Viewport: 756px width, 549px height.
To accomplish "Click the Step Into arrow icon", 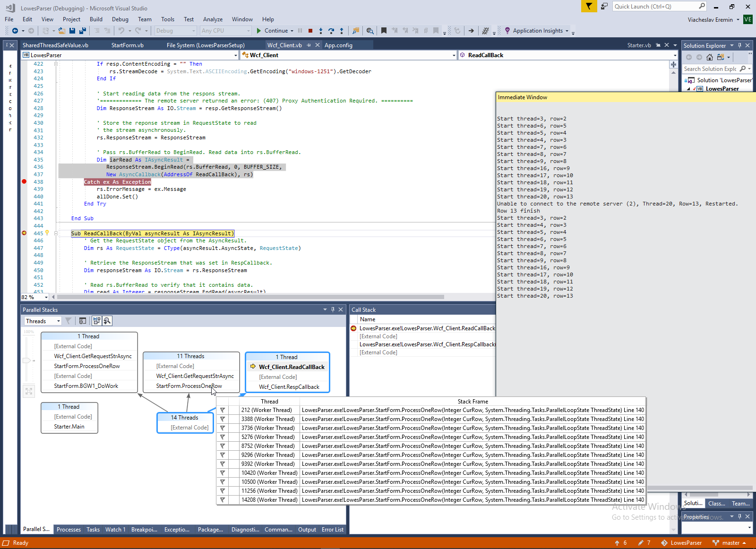I will 321,31.
